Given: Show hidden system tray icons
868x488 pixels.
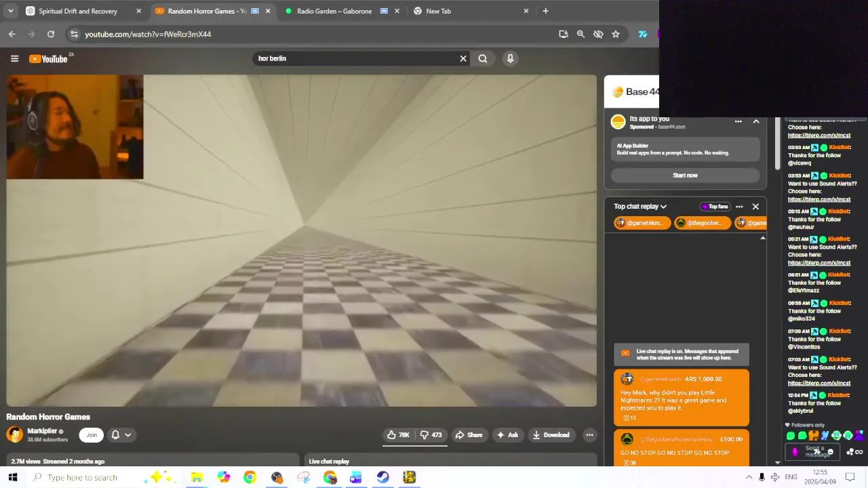Looking at the screenshot, I should pyautogui.click(x=749, y=477).
